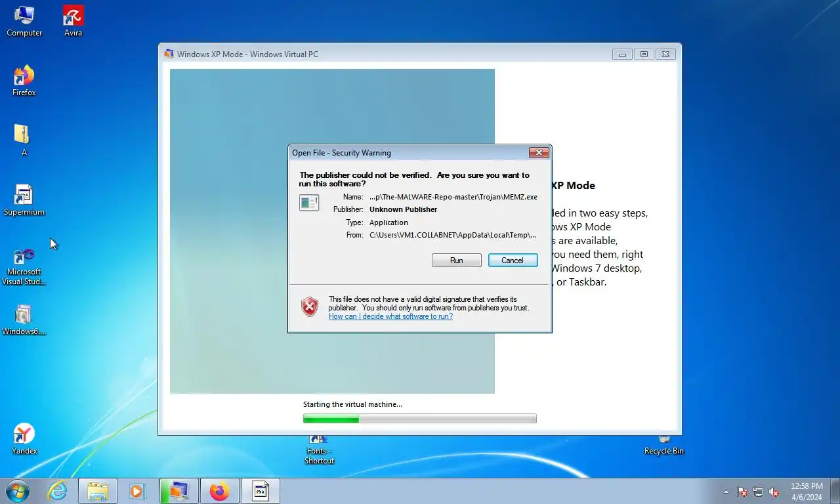Close the Open File - Security Warning dialog
Viewport: 840px width, 504px height.
[538, 153]
